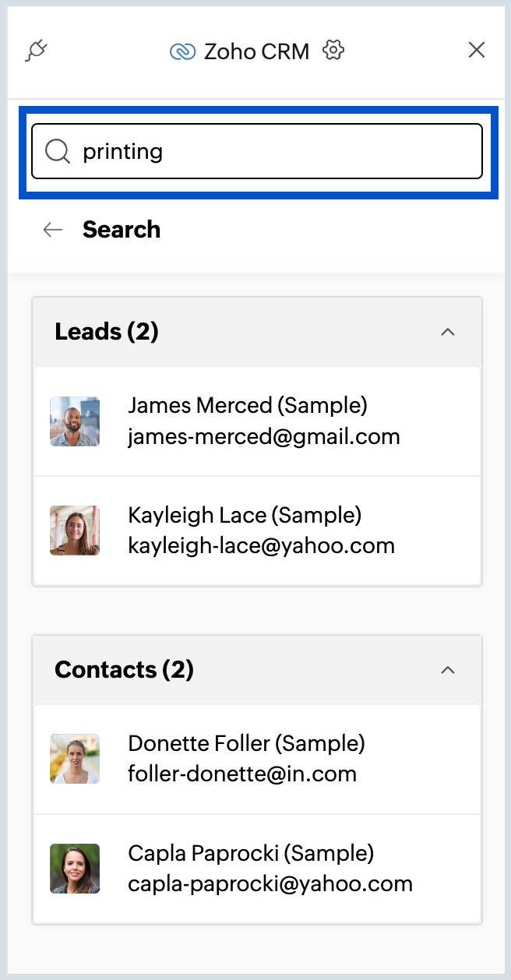
Task: Collapse the Leads section chevron
Action: 447,332
